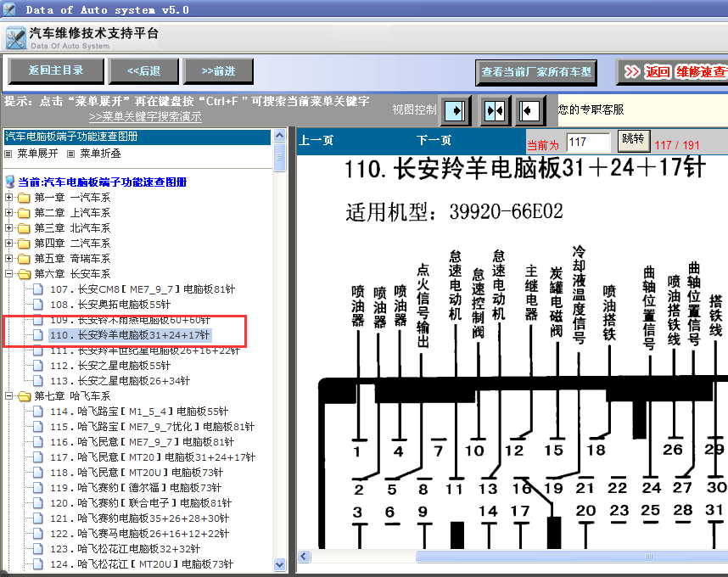The height and width of the screenshot is (577, 728).
Task: Click the 您的专职客服 text
Action: (591, 109)
